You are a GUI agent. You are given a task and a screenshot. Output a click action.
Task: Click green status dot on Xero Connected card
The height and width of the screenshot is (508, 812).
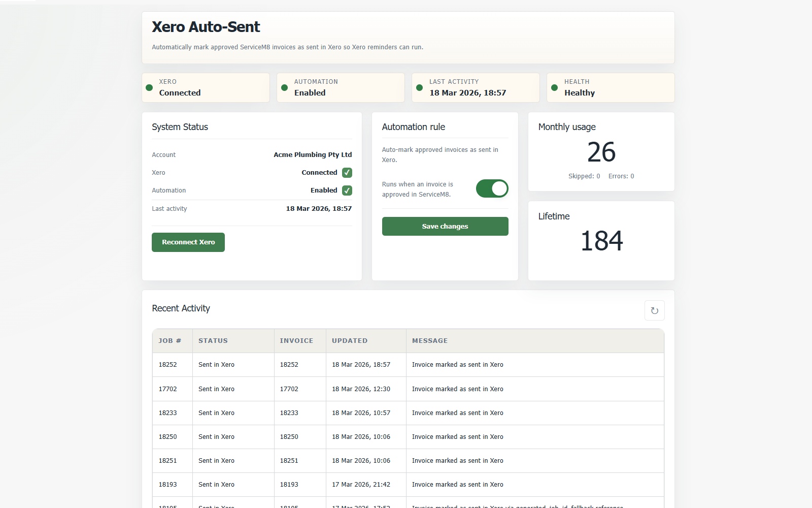click(x=149, y=87)
